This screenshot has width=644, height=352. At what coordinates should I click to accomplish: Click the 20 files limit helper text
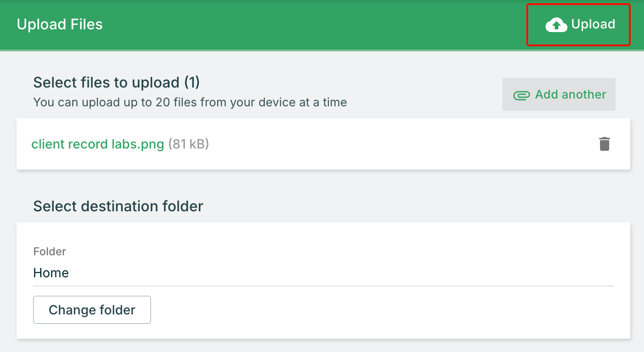click(x=190, y=102)
